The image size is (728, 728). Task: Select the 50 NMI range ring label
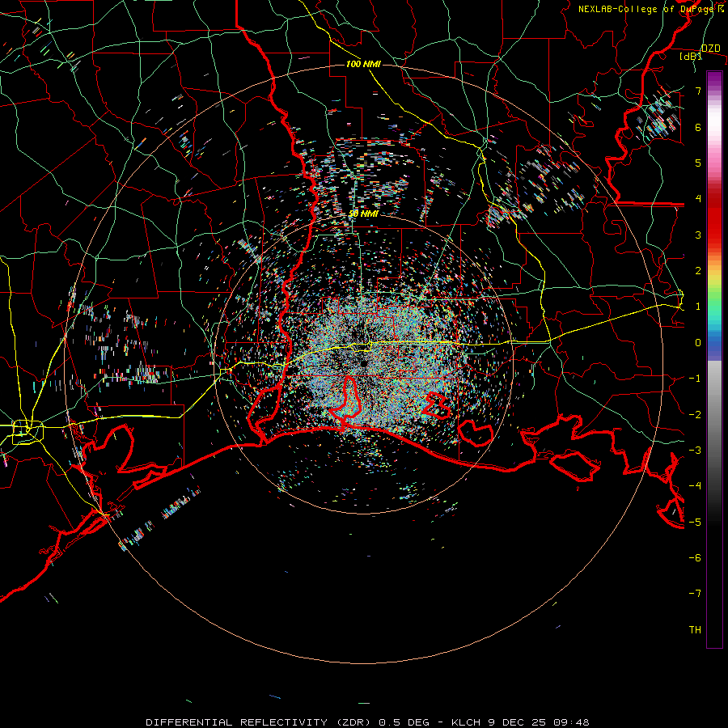pyautogui.click(x=363, y=214)
